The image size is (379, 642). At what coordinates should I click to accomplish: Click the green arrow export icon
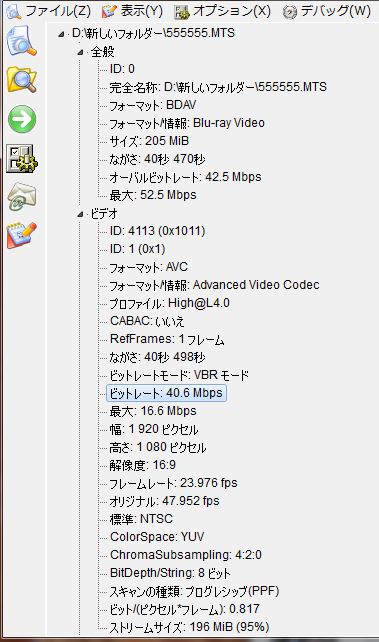click(22, 119)
